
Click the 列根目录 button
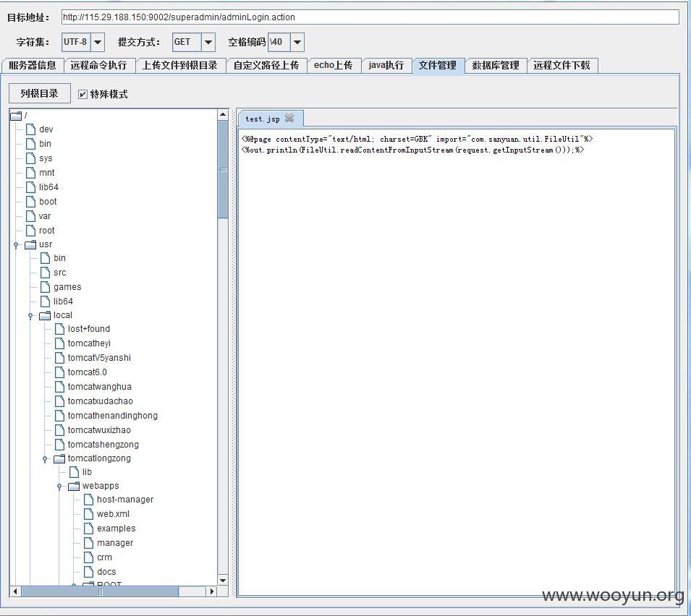(x=39, y=93)
